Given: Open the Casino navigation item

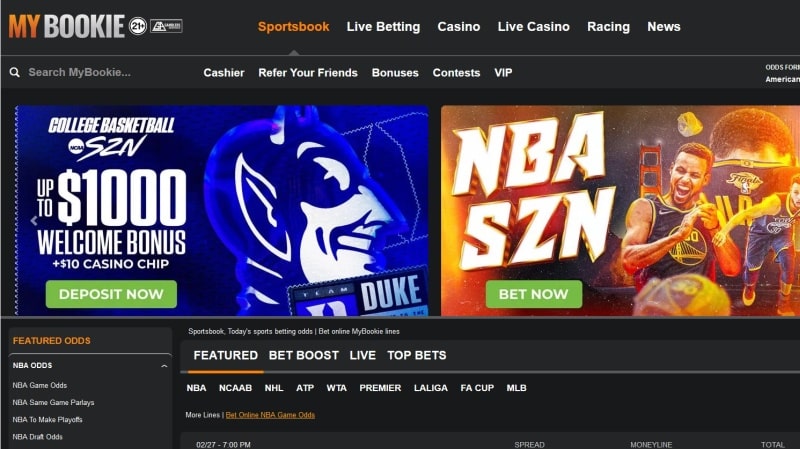Looking at the screenshot, I should [x=459, y=27].
